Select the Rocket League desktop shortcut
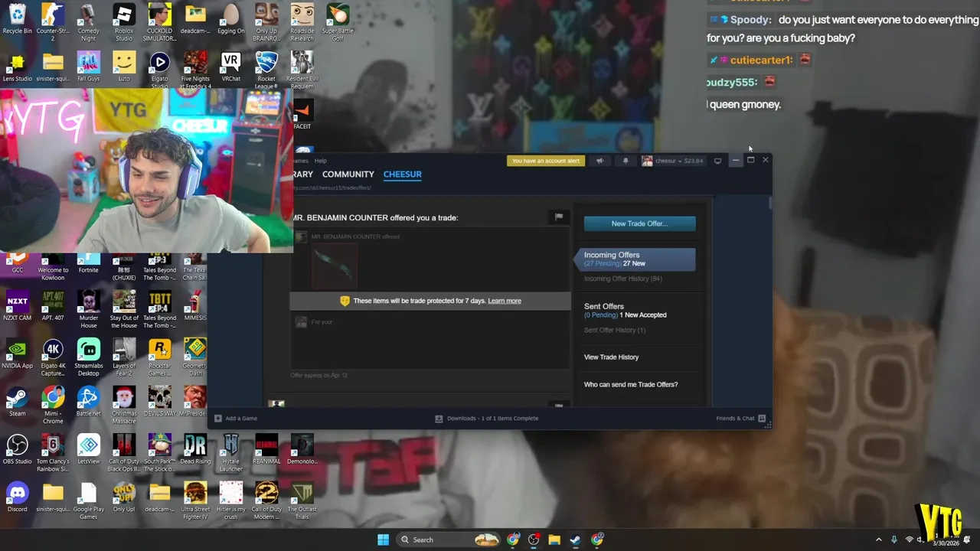Image resolution: width=980 pixels, height=551 pixels. coord(266,70)
